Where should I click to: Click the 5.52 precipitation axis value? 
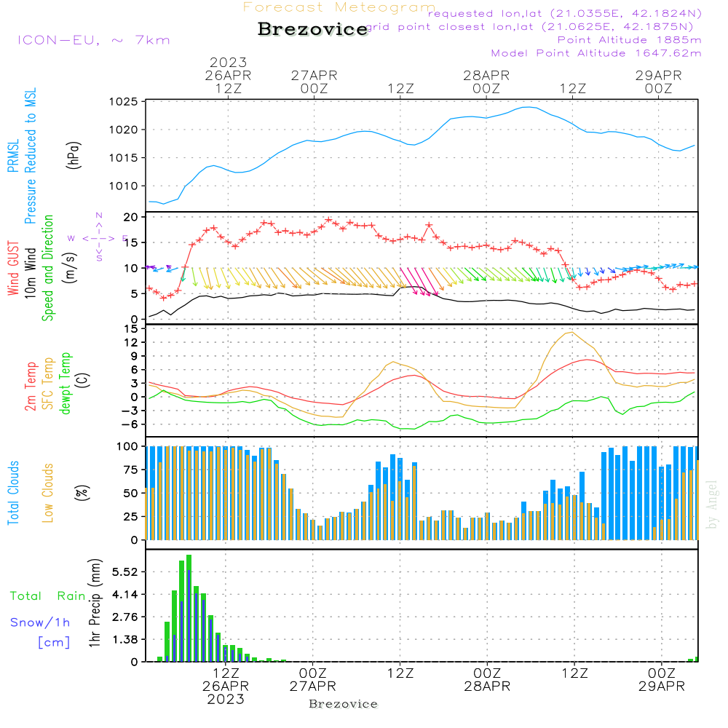click(125, 572)
